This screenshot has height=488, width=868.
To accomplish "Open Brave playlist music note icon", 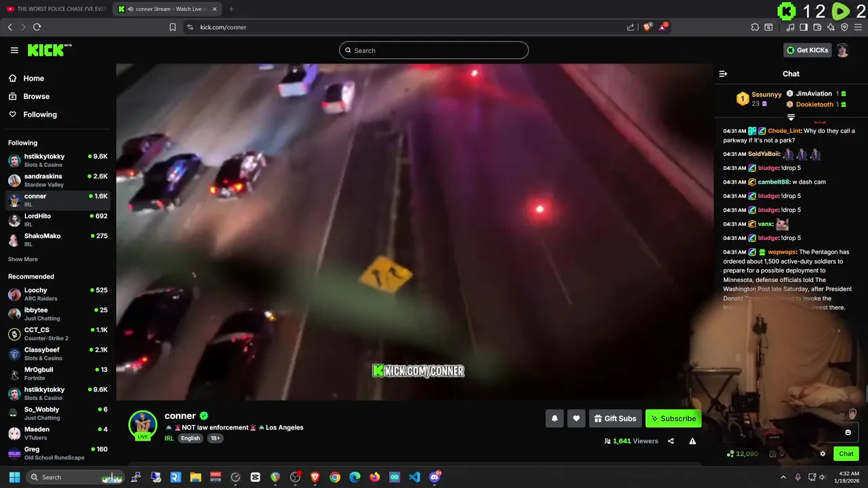I will [x=790, y=27].
